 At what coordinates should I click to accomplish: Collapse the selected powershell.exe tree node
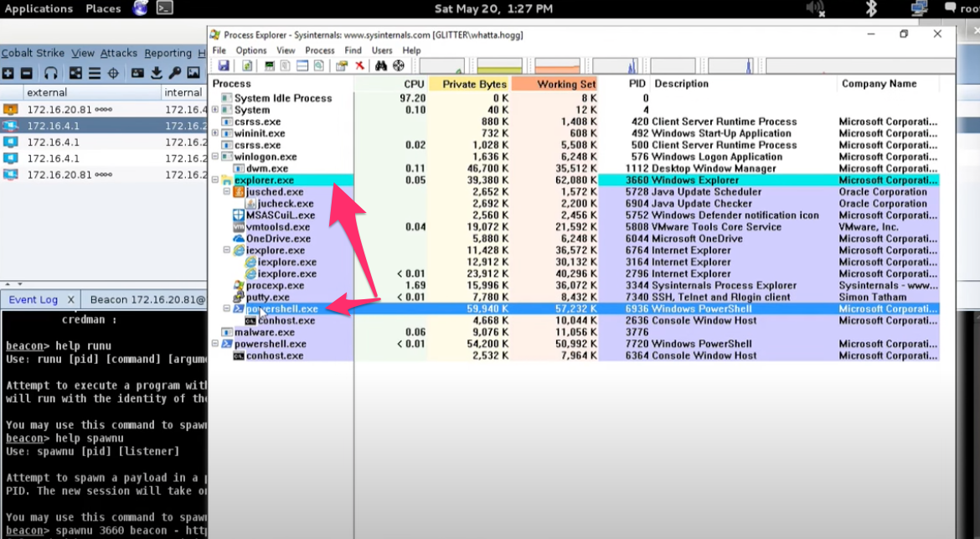point(228,308)
